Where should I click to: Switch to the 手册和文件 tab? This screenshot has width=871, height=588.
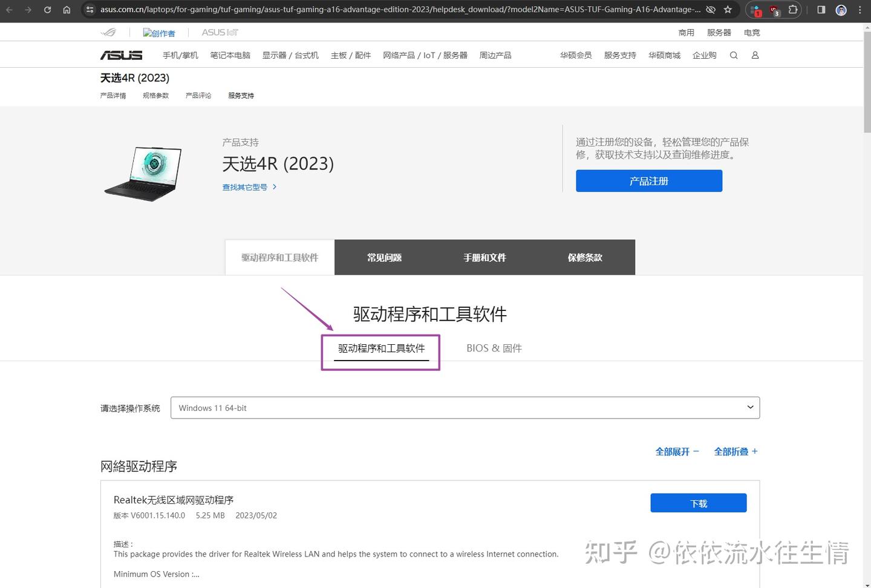coord(485,257)
